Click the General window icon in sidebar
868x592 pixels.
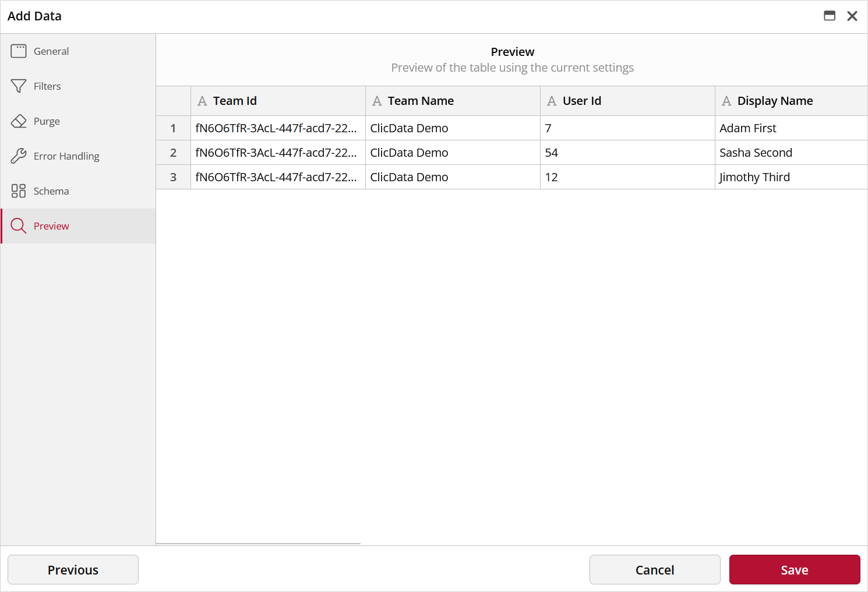coord(19,51)
